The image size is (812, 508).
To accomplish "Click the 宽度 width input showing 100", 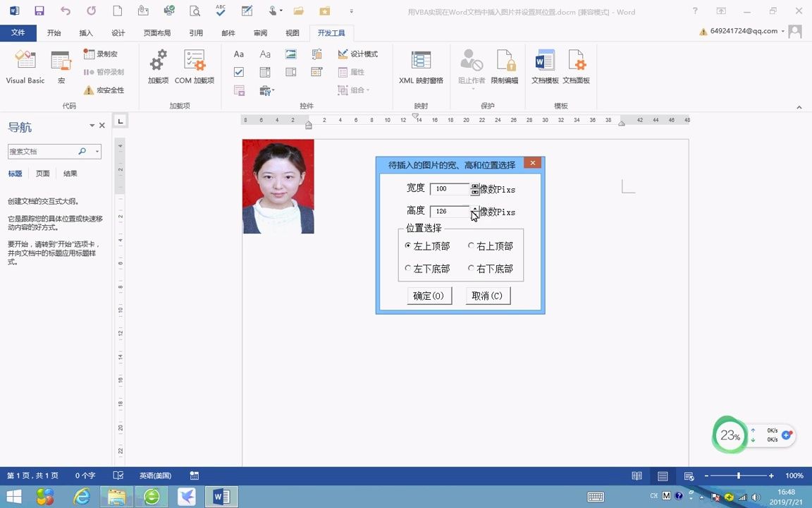I will [x=450, y=188].
